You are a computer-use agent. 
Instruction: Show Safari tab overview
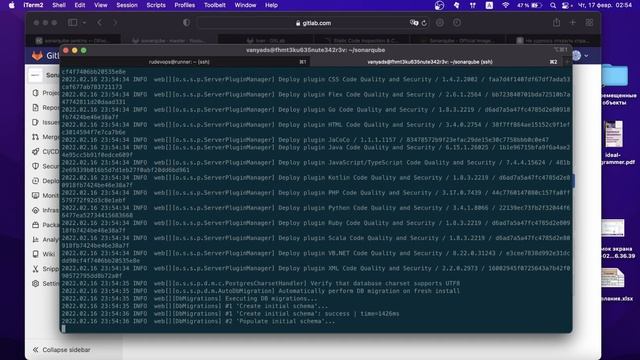[589, 23]
